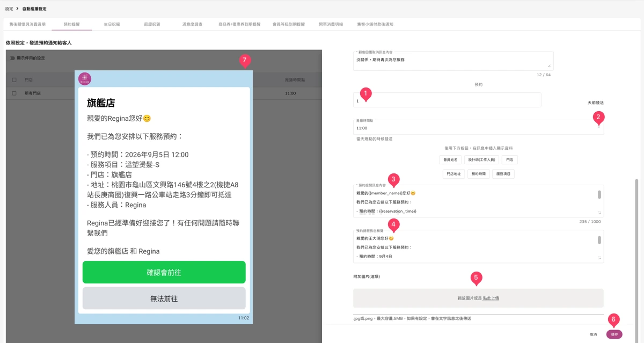Click the scrollbar in the 預約提醒訊息內容 box
Screen dimensions: 644x343
599,195
